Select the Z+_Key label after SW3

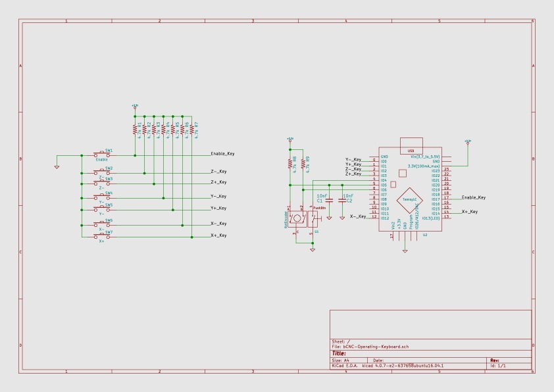click(x=218, y=182)
